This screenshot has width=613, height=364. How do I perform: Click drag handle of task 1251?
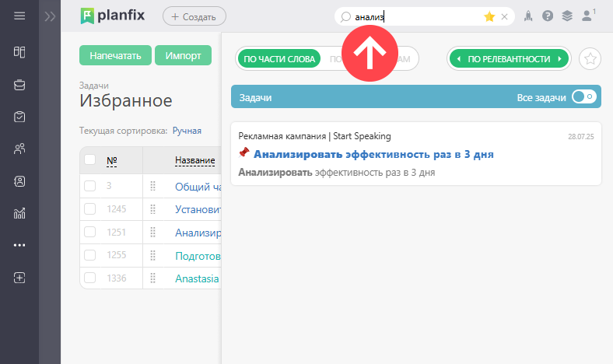(x=152, y=233)
